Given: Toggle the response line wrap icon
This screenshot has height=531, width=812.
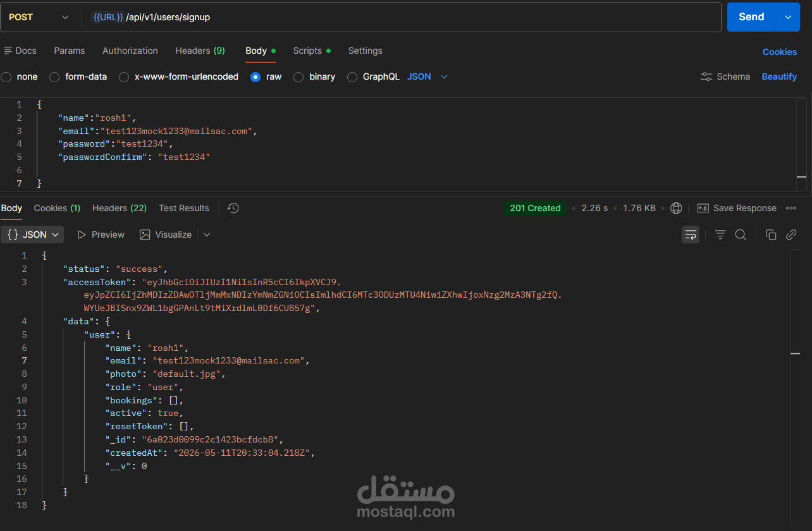Looking at the screenshot, I should 691,235.
